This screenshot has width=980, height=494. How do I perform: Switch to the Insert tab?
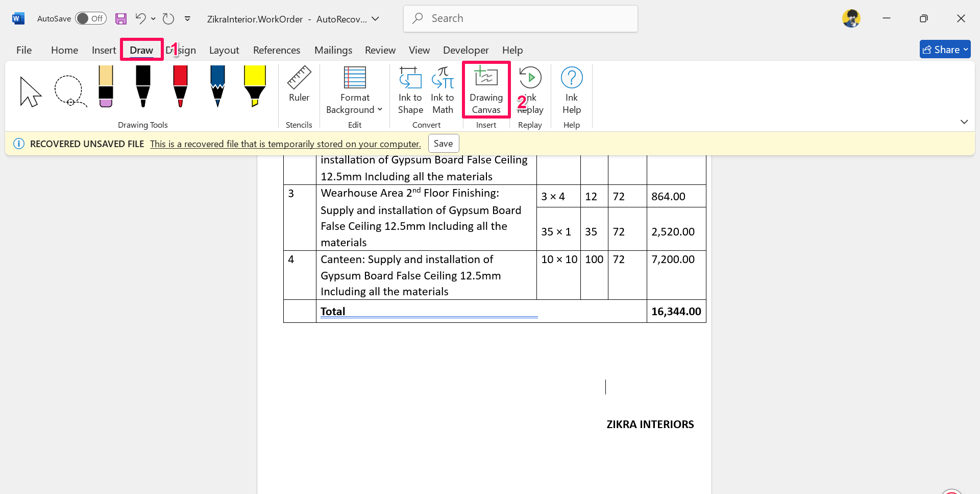click(104, 50)
